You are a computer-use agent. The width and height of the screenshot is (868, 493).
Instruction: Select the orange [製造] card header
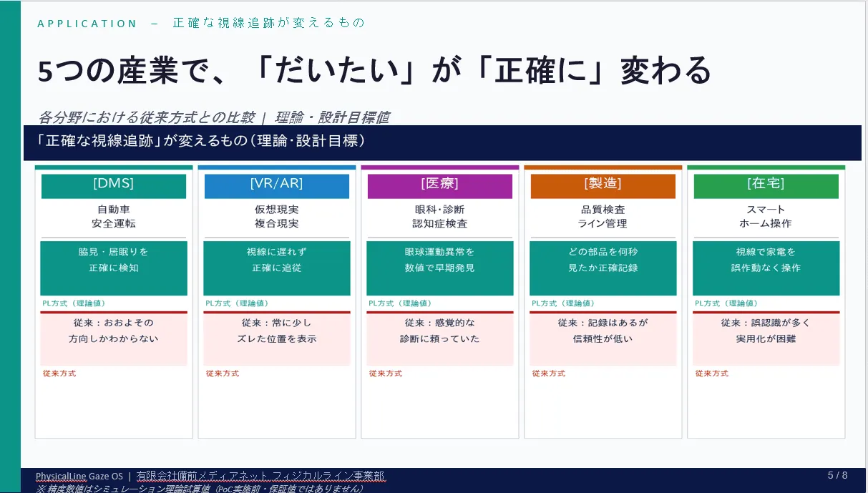point(603,185)
